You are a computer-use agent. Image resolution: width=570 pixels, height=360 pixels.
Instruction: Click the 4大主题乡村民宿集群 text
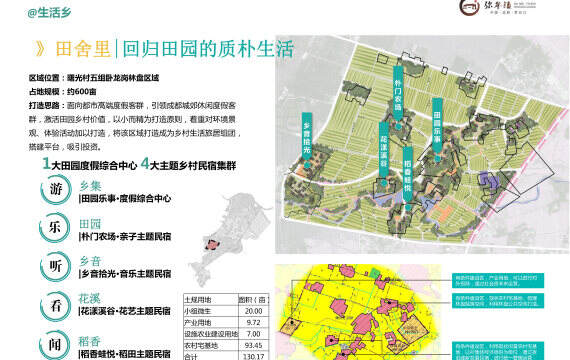188,164
